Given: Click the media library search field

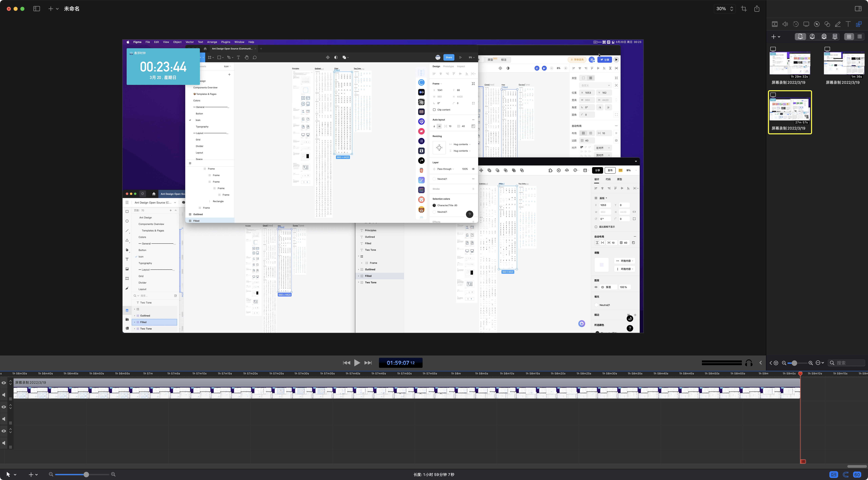Looking at the screenshot, I should click(x=847, y=363).
